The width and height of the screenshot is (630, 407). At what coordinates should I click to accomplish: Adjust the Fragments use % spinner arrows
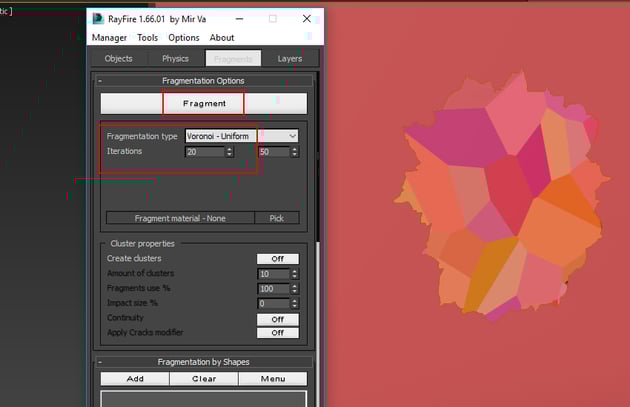click(294, 289)
